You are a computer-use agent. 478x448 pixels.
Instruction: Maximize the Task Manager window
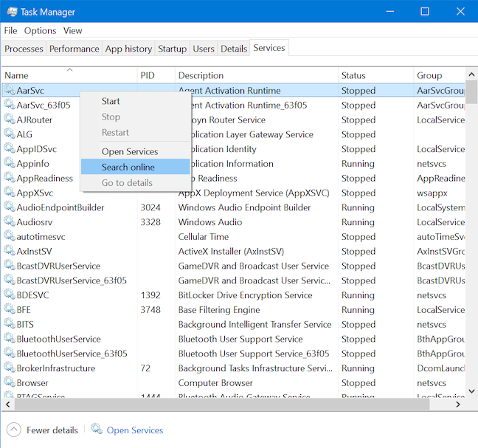tap(425, 12)
